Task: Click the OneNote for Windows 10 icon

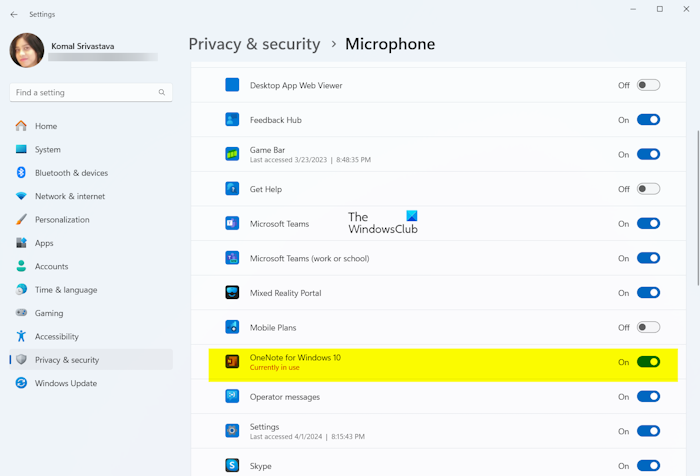Action: coord(232,362)
